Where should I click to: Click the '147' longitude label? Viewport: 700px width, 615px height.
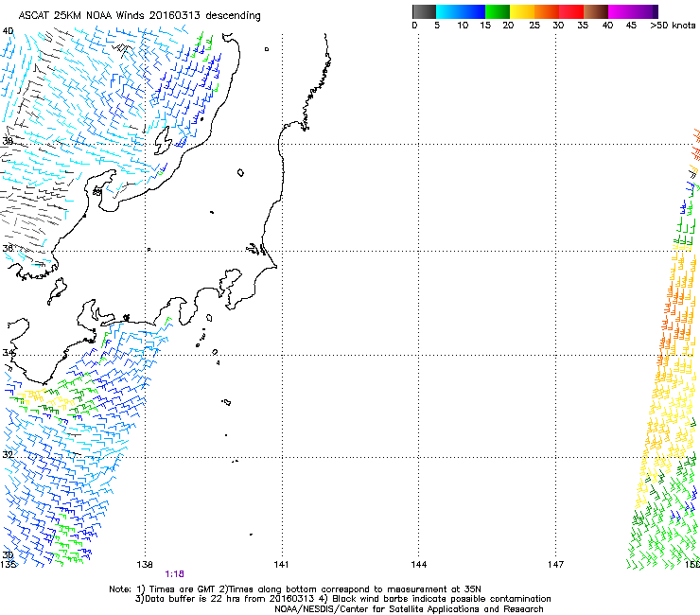click(x=556, y=565)
